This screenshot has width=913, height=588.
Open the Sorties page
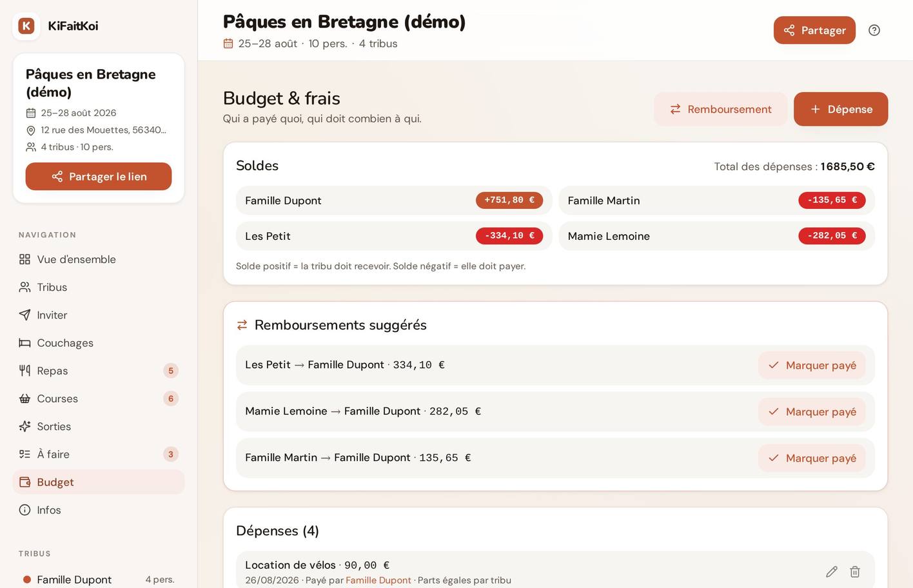click(x=99, y=426)
